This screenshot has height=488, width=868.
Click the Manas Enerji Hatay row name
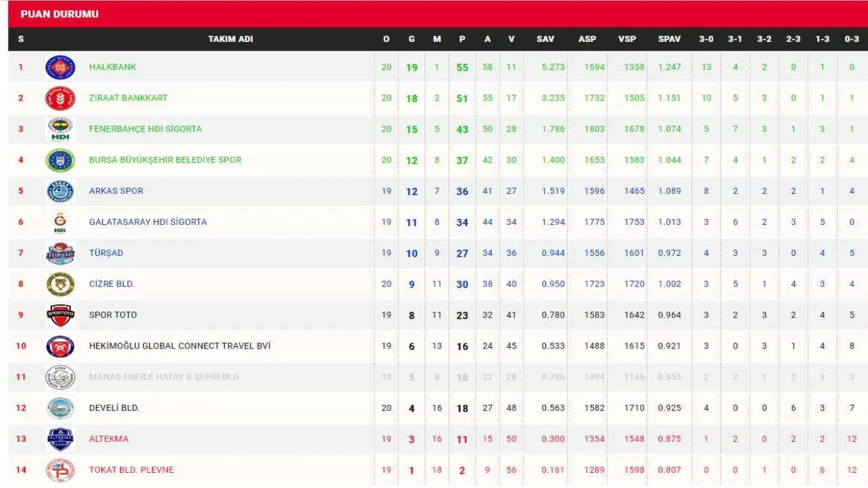coord(164,377)
